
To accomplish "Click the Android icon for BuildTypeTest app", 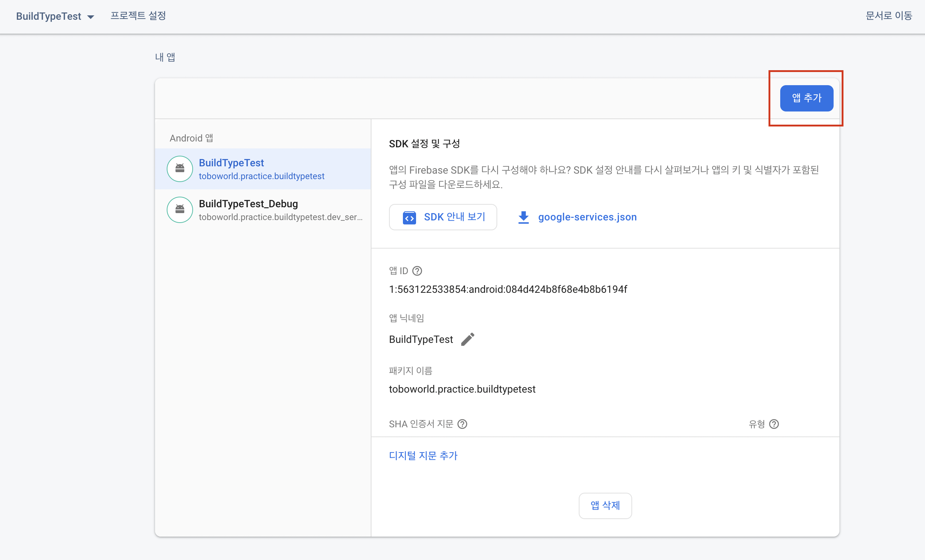I will [x=180, y=169].
